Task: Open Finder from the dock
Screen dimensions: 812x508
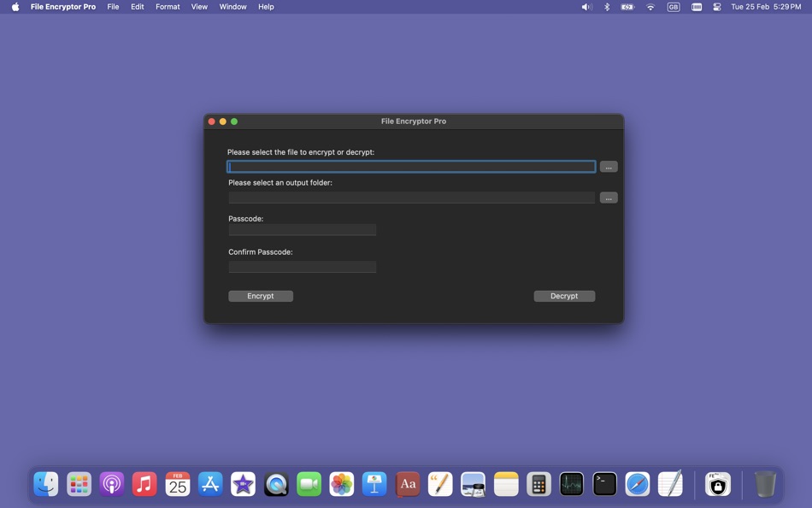Action: pyautogui.click(x=46, y=484)
